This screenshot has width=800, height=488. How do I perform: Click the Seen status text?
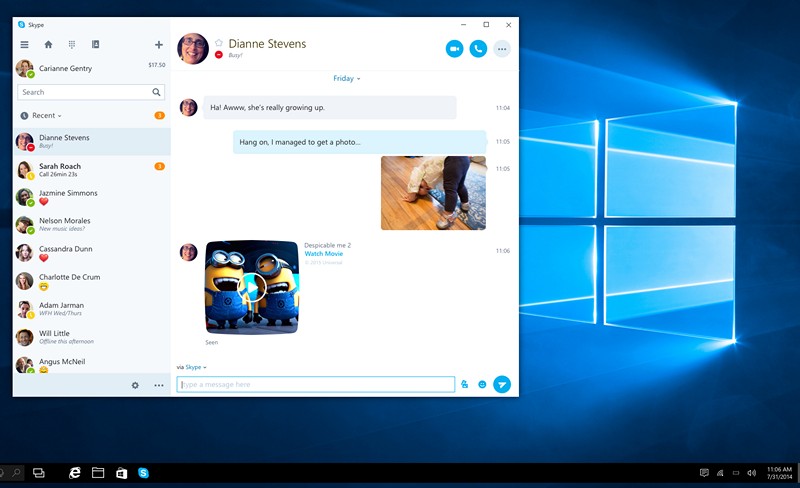212,343
